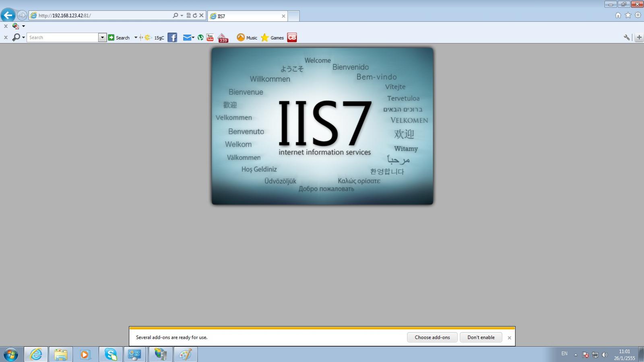644x362 pixels.
Task: Open the Tools gear menu
Action: [x=638, y=15]
